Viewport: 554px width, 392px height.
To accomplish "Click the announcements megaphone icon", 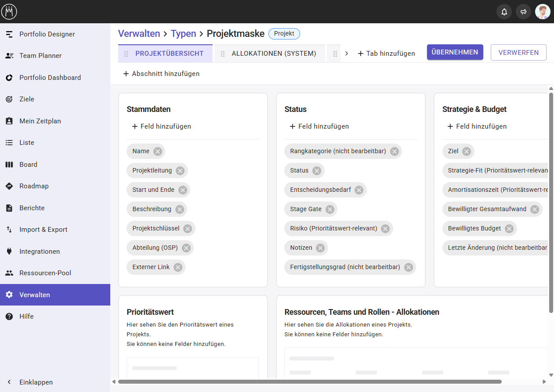I will click(x=523, y=12).
